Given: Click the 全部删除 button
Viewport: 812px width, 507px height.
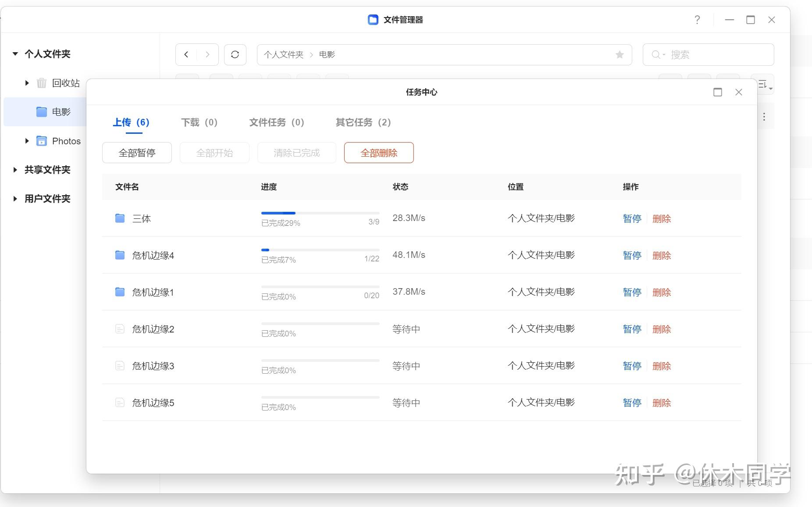Looking at the screenshot, I should click(379, 153).
